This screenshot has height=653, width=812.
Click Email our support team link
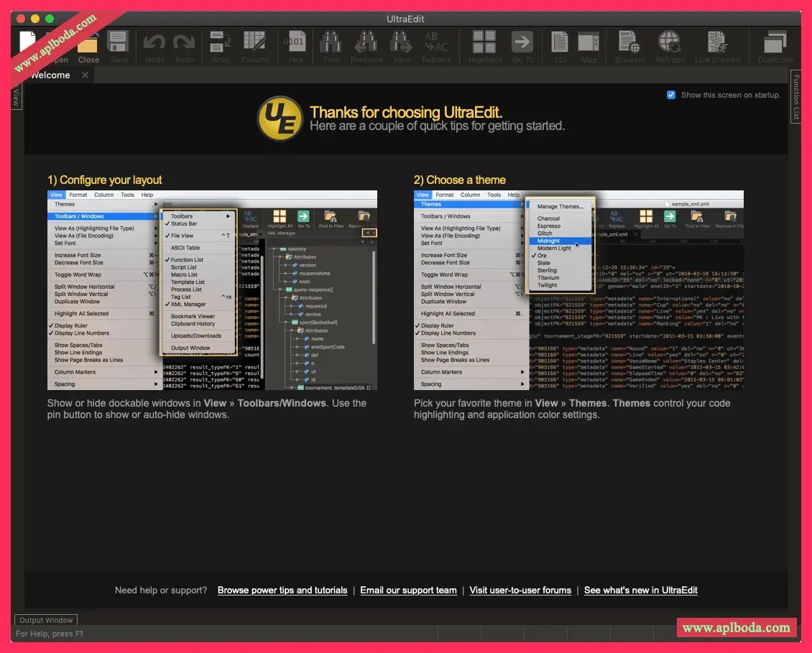[x=409, y=591]
